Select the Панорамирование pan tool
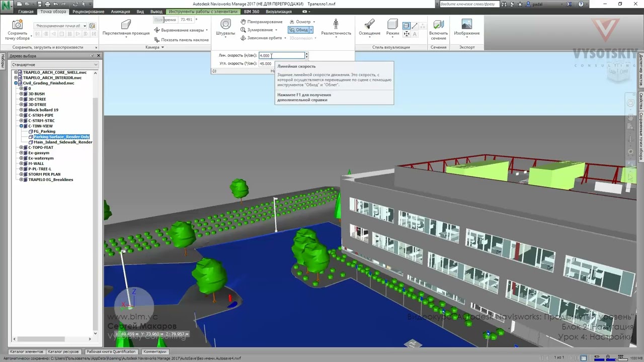644x362 pixels. [262, 22]
